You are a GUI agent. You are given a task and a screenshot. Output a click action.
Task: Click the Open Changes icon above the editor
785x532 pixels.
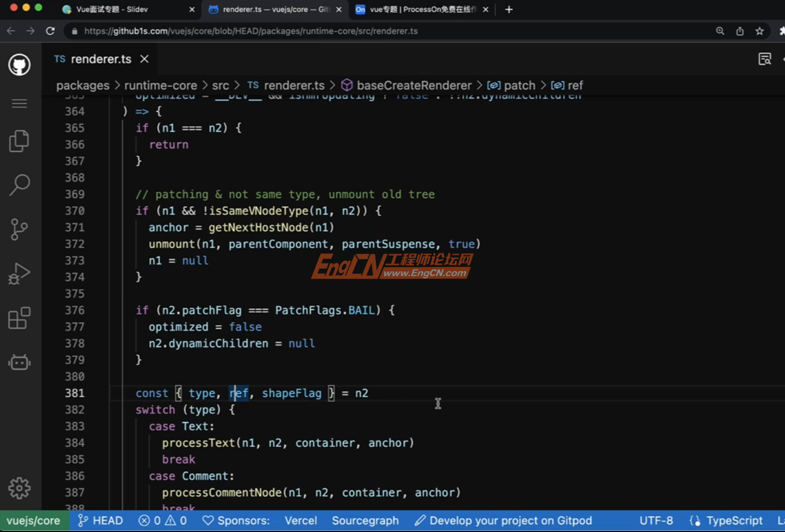[764, 59]
